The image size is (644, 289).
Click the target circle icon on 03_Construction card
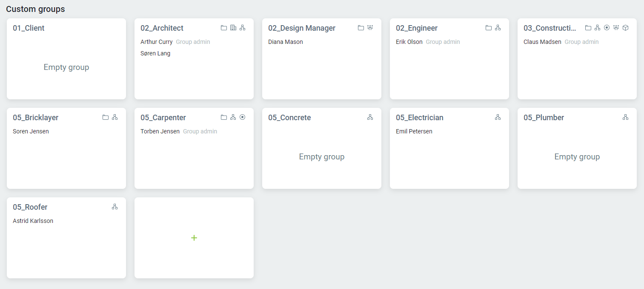coord(607,28)
